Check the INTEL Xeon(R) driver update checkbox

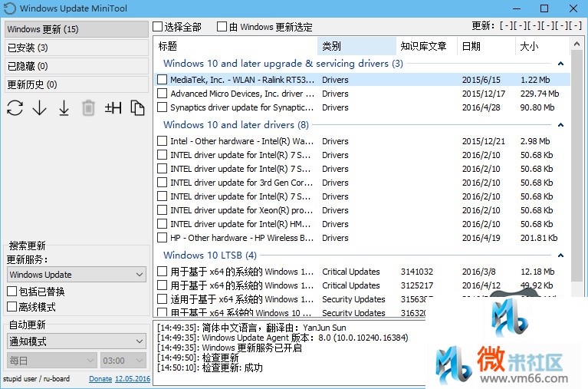coord(162,210)
